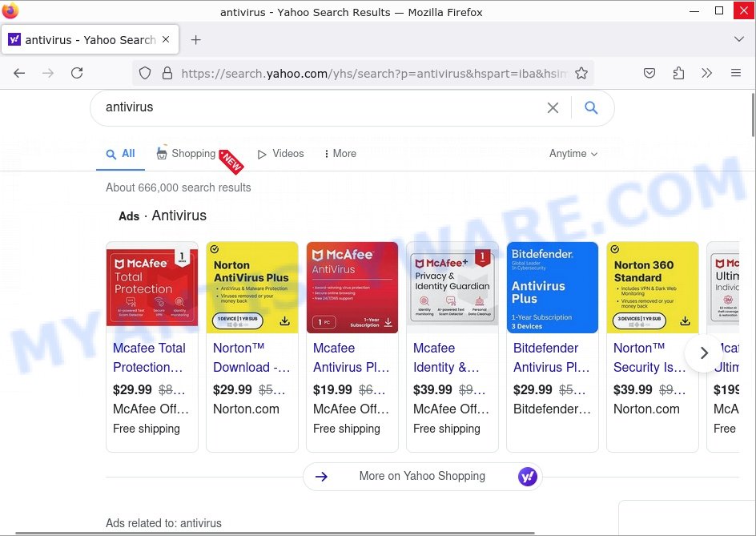Click the $19.99 price under Mcafee Antivirus
The height and width of the screenshot is (536, 756).
coord(332,389)
